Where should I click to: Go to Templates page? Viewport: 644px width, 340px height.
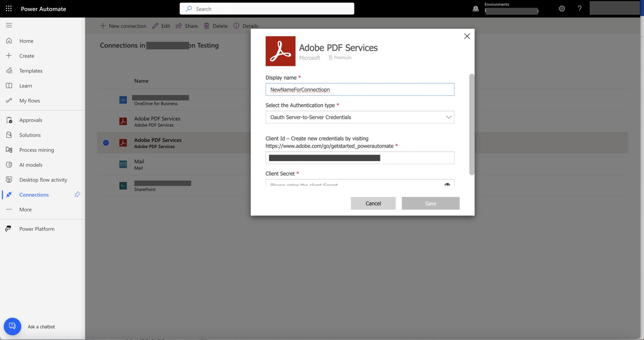coord(31,71)
